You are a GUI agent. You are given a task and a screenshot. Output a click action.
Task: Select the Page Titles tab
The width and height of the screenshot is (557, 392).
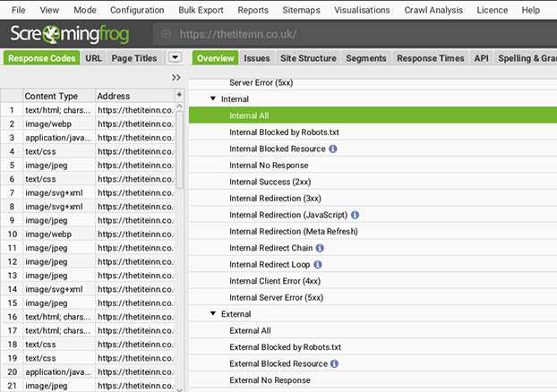(x=134, y=58)
